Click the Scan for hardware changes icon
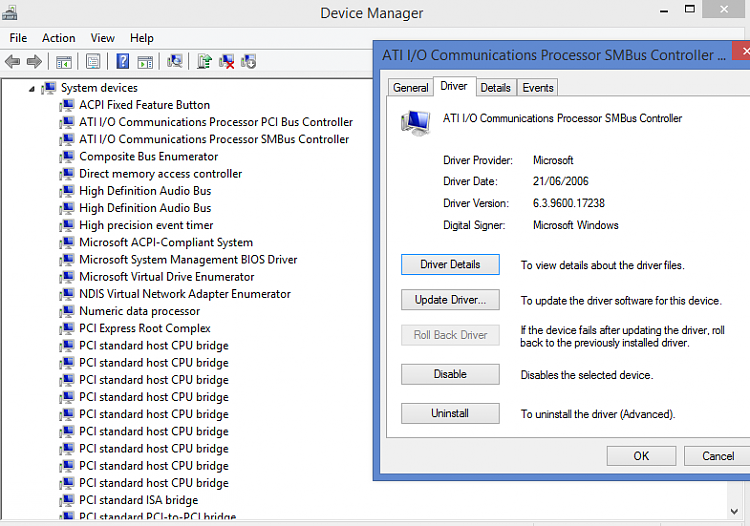750x526 pixels. tap(175, 61)
